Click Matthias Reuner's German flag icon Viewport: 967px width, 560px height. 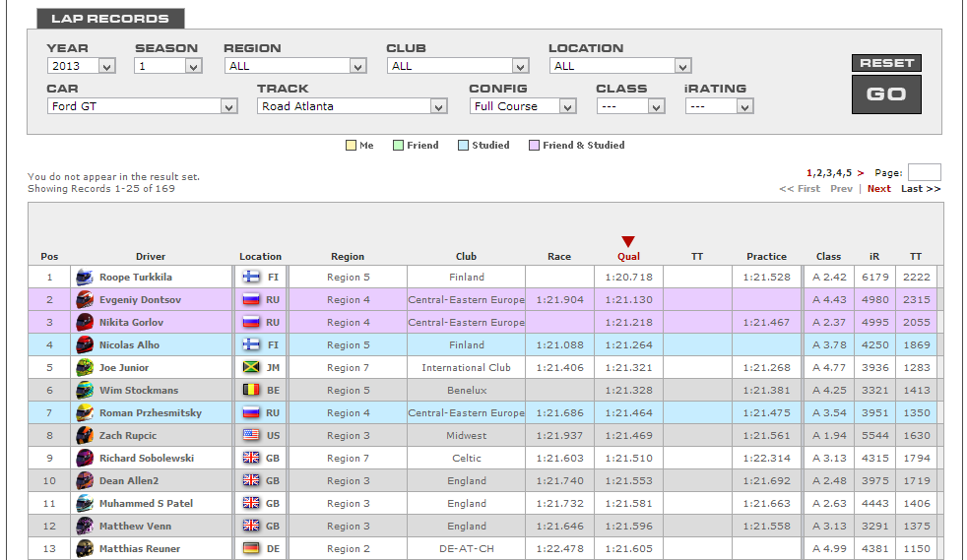pos(251,549)
